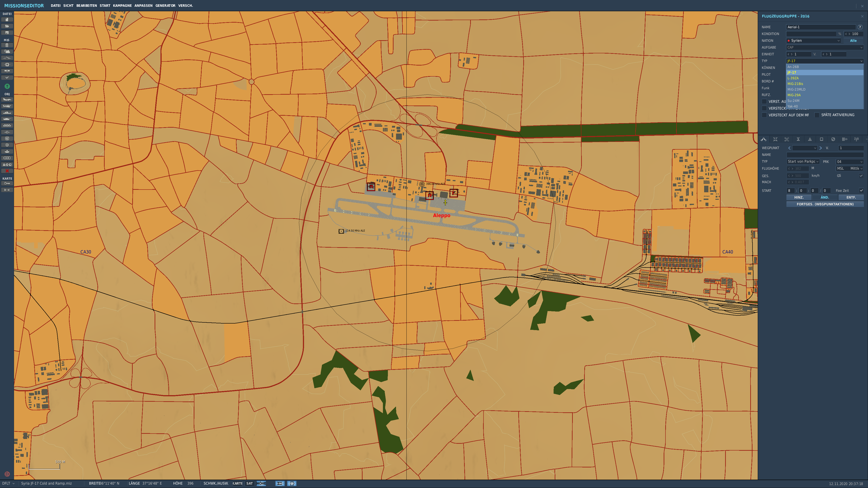Viewport: 868px width, 488px height.
Task: Click the START hour field showing 8
Action: coord(790,191)
